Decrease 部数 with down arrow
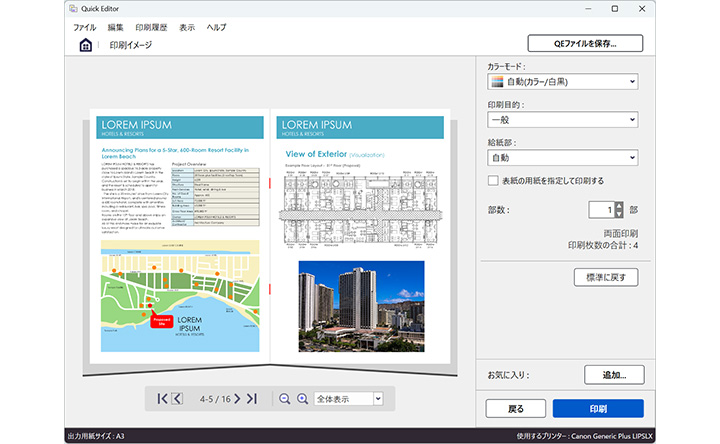 tap(619, 214)
